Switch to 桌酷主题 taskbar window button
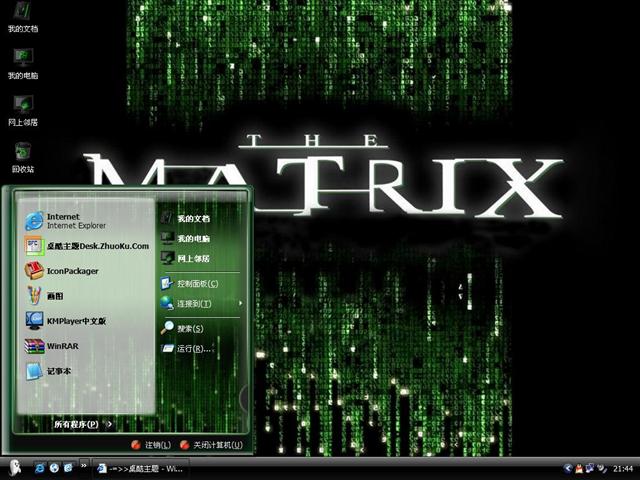 [141, 469]
